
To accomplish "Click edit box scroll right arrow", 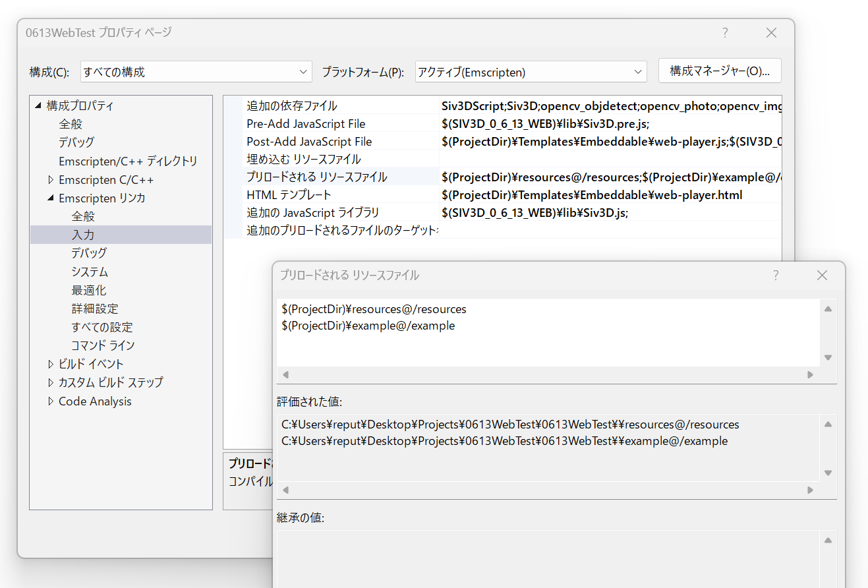I will tap(811, 374).
